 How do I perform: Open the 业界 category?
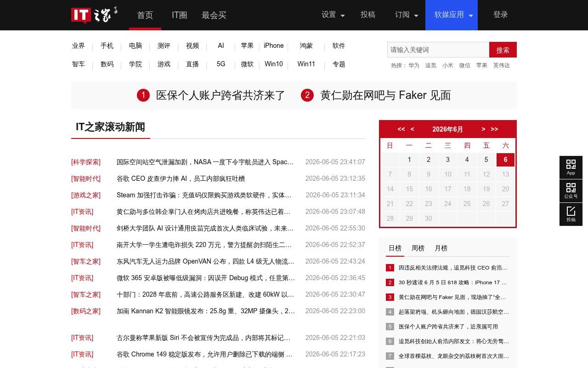(x=79, y=46)
